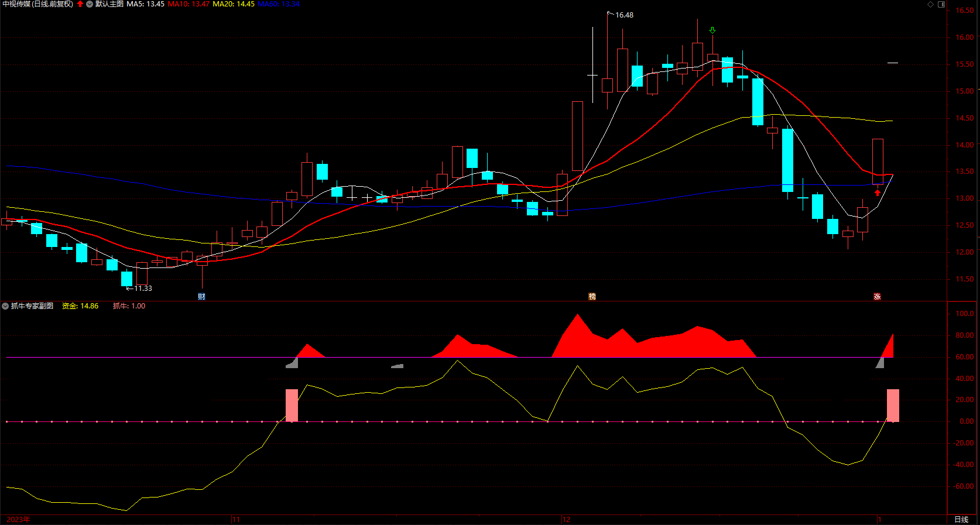Click the 中视传媒(日线.前复权) chart title
980x525 pixels.
38,4
